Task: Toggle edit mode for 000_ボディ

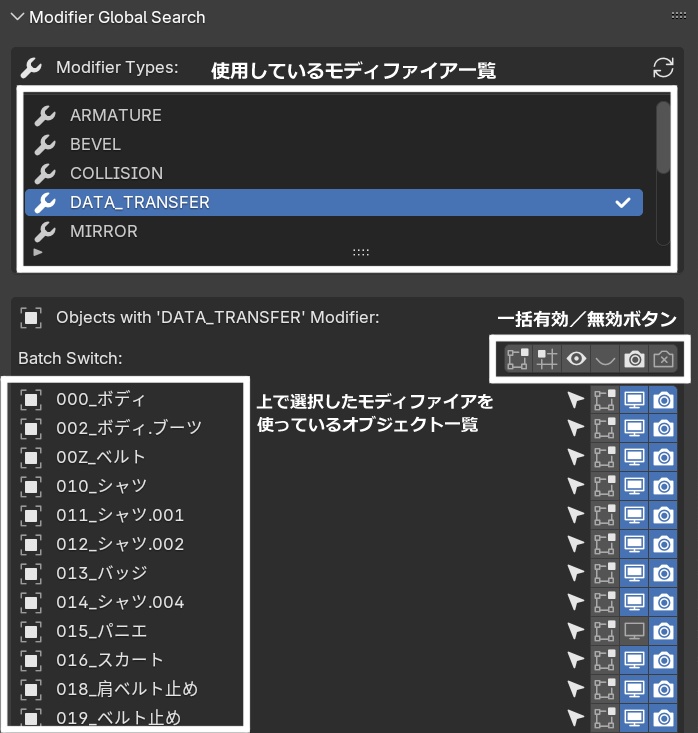Action: [605, 400]
